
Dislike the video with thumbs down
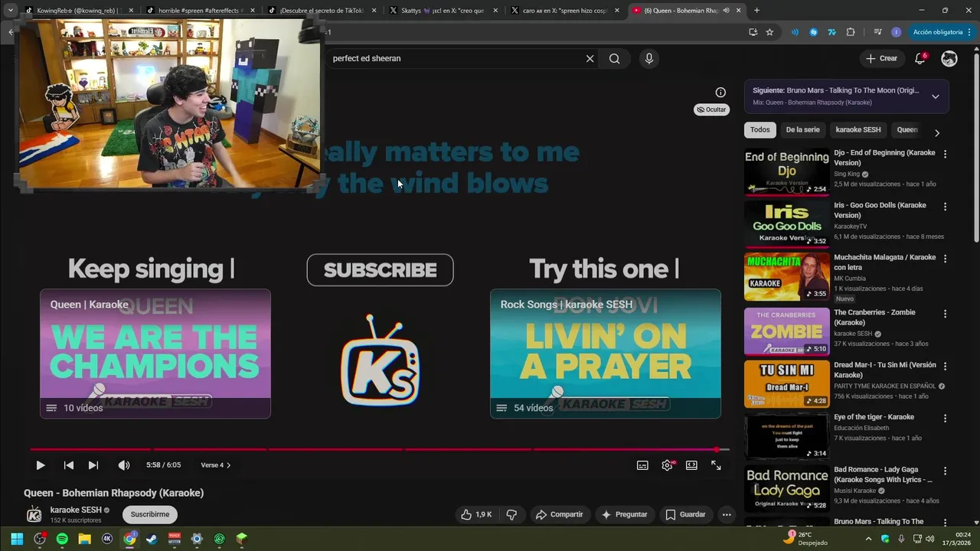[x=511, y=514]
